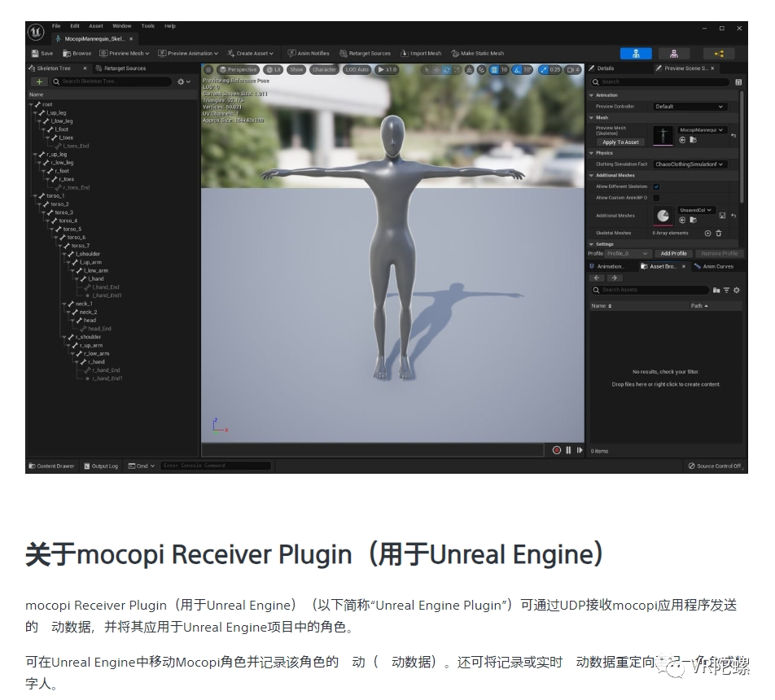Image resolution: width=775 pixels, height=700 pixels.
Task: Open the viewport options hamburger menu
Action: [208, 70]
